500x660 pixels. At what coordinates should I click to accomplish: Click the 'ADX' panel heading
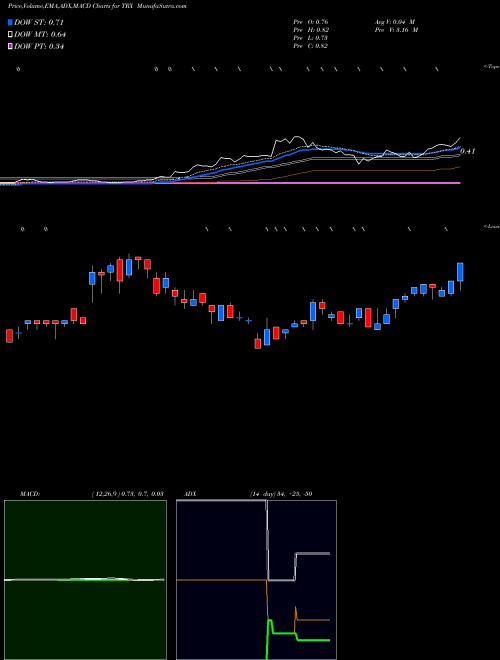coord(190,494)
